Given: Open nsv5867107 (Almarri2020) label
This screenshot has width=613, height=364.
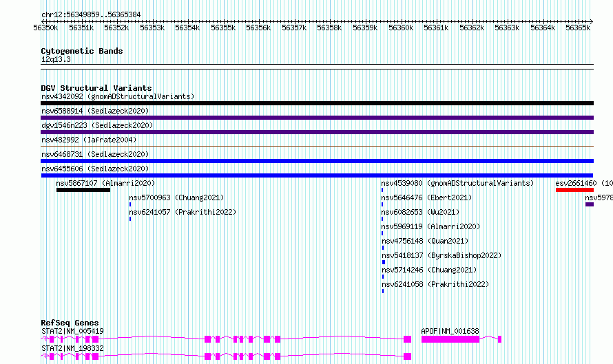Looking at the screenshot, I should [x=105, y=183].
